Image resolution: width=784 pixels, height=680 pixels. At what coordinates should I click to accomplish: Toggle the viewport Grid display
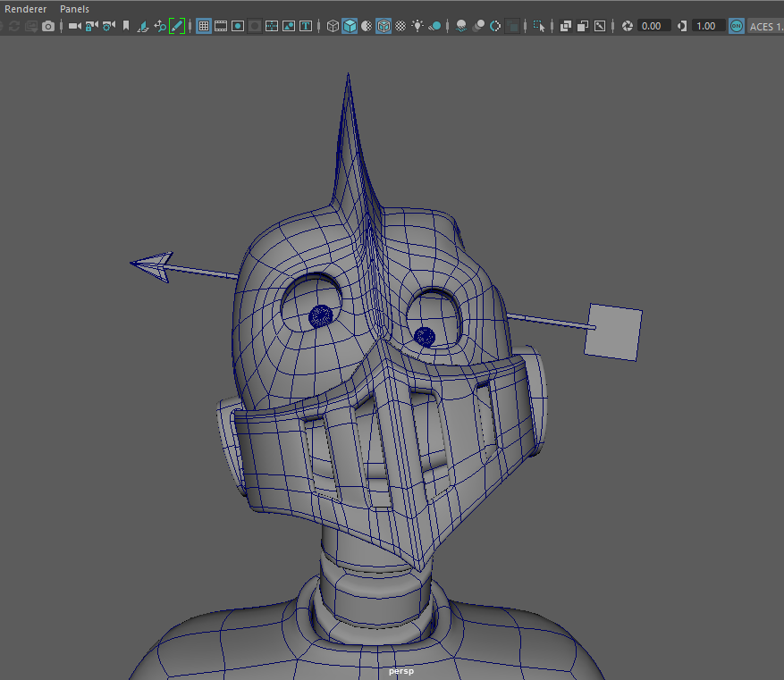(204, 26)
